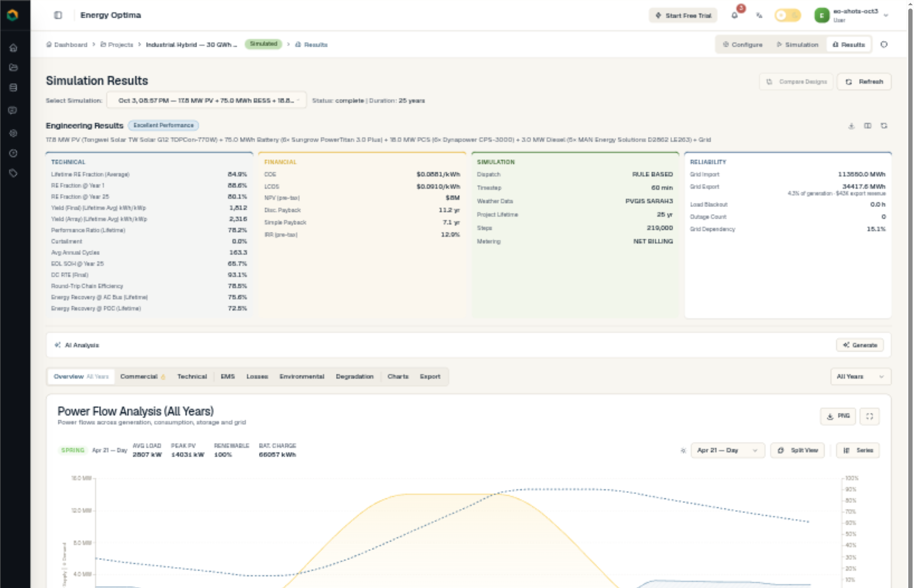The width and height of the screenshot is (914, 588).
Task: Collapse the sidebar panel toggle icon
Action: pyautogui.click(x=58, y=15)
